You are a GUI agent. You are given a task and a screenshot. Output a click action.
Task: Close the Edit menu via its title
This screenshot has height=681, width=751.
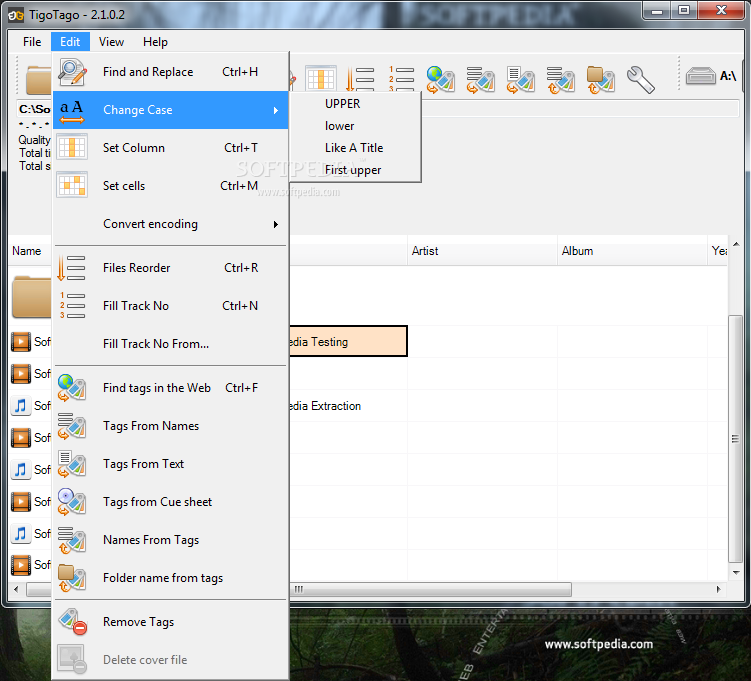coord(70,42)
